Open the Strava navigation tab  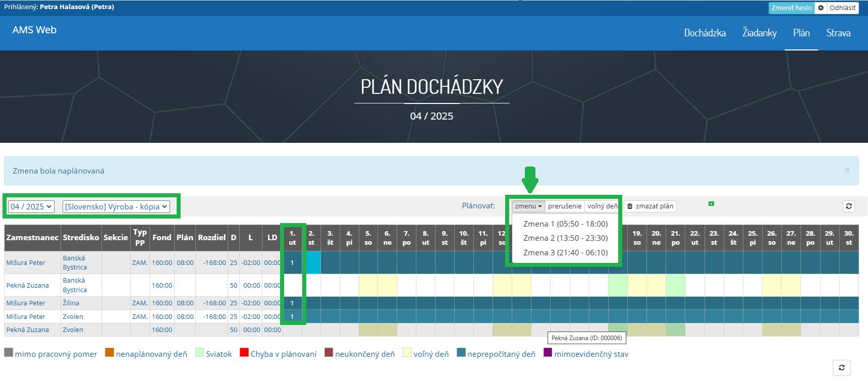(838, 33)
